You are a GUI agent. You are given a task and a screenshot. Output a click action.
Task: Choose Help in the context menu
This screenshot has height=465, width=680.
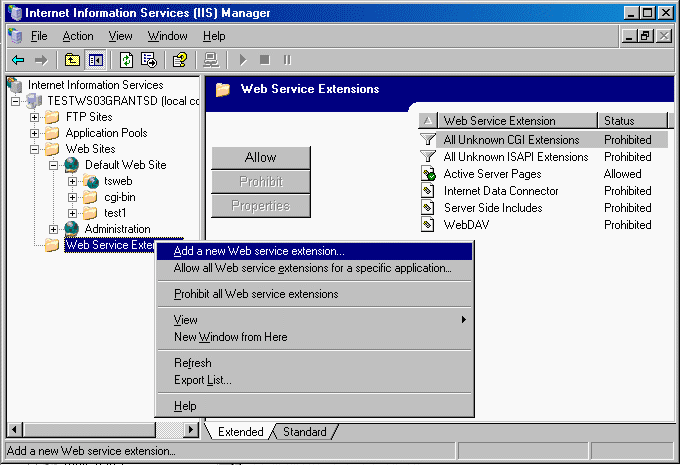pos(314,406)
